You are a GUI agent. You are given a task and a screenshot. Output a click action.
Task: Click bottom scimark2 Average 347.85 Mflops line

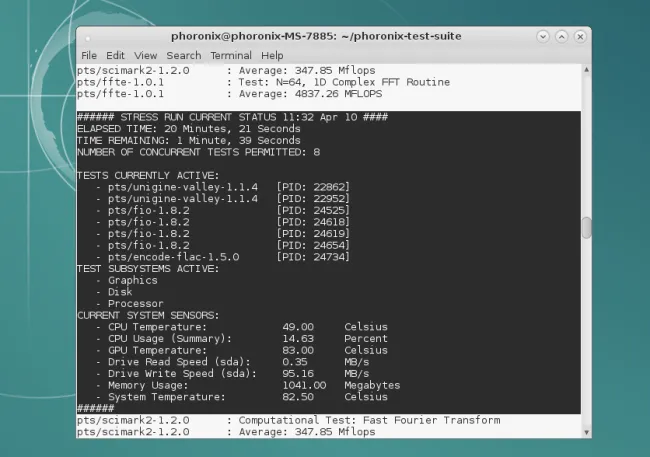(226, 432)
